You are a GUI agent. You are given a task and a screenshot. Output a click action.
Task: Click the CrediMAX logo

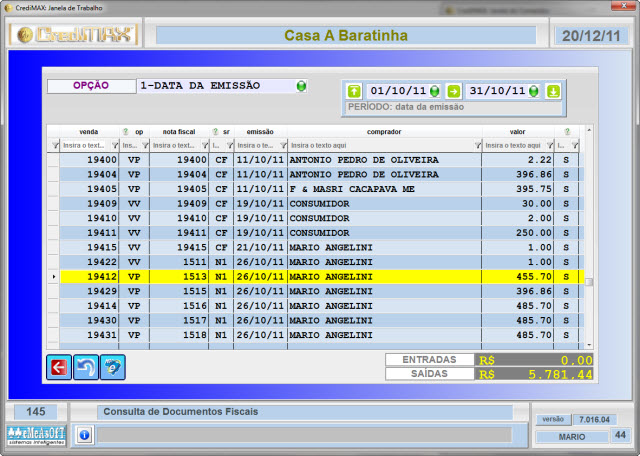74,35
